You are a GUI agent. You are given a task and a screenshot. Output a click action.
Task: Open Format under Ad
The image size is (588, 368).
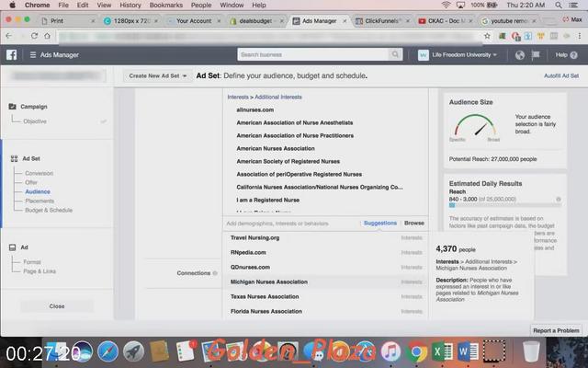click(32, 261)
